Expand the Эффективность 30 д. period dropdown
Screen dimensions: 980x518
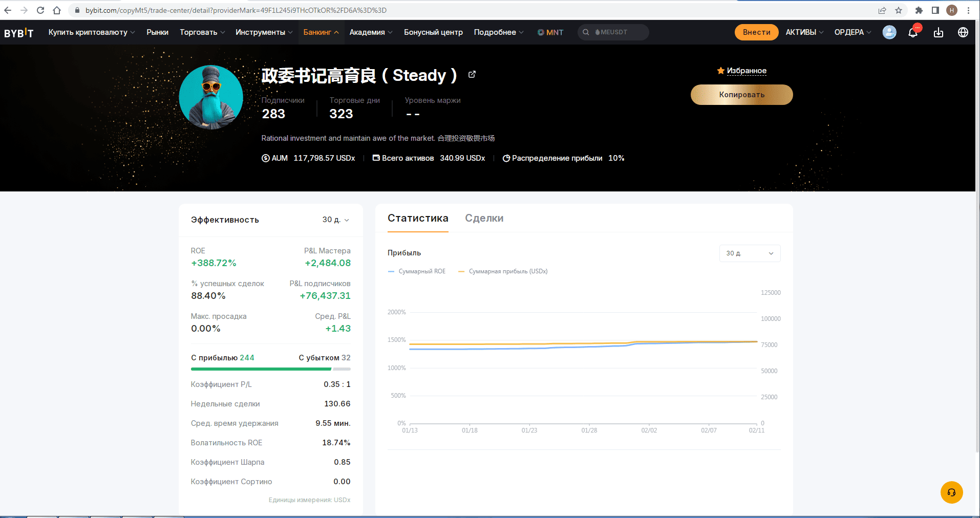point(336,220)
